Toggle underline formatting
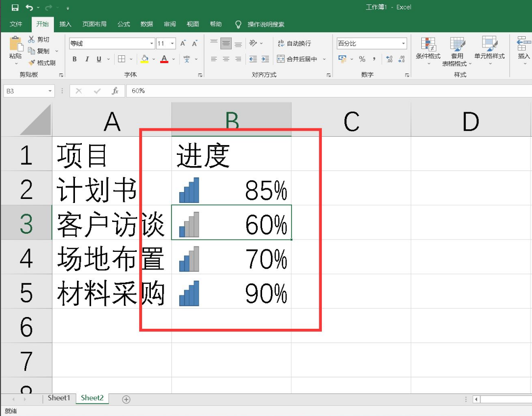This screenshot has width=532, height=416. click(x=99, y=59)
